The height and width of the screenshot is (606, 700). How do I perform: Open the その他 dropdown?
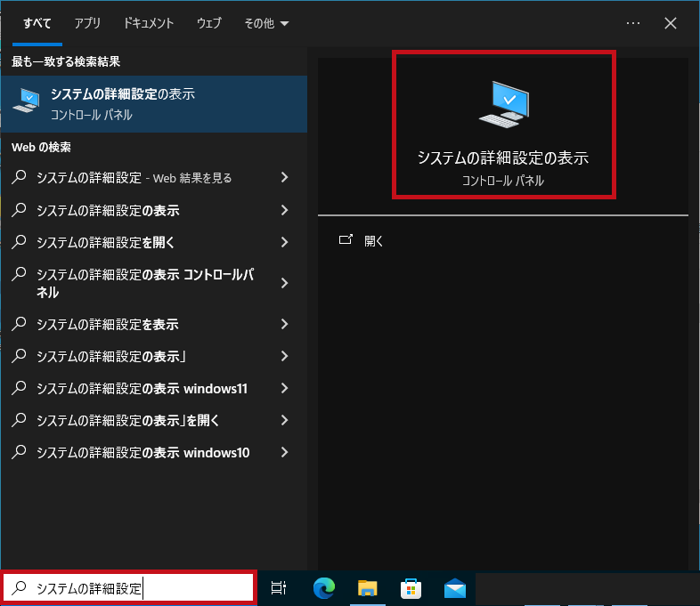(266, 23)
